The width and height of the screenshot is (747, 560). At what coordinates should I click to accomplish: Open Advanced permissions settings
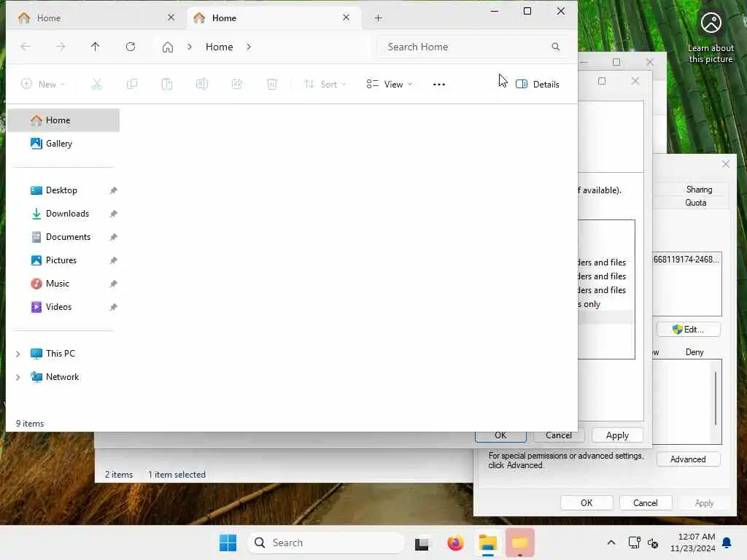[x=688, y=459]
